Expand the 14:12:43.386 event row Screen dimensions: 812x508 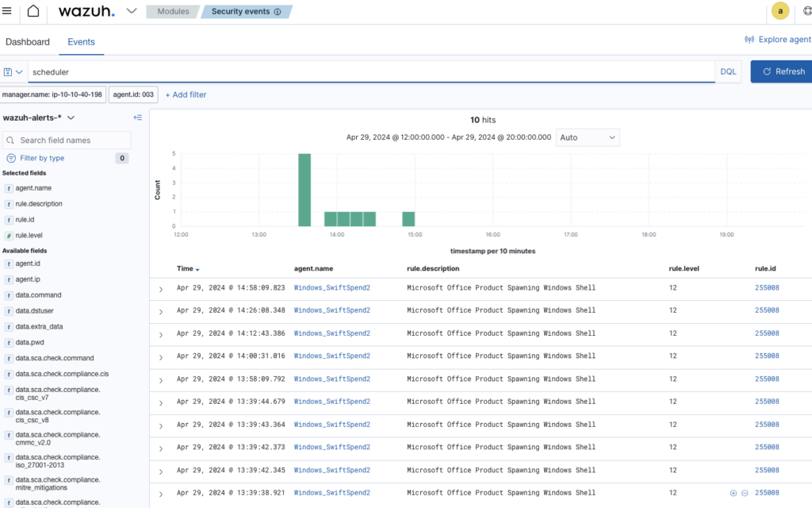click(161, 335)
